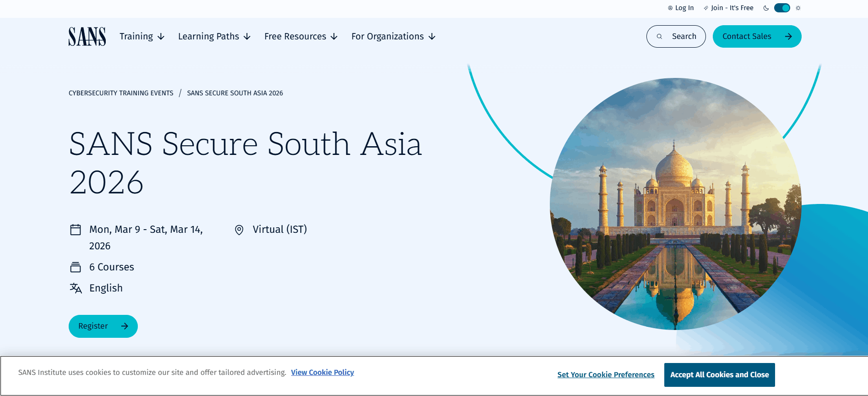The width and height of the screenshot is (868, 396).
Task: Click the SANS logo
Action: (87, 36)
